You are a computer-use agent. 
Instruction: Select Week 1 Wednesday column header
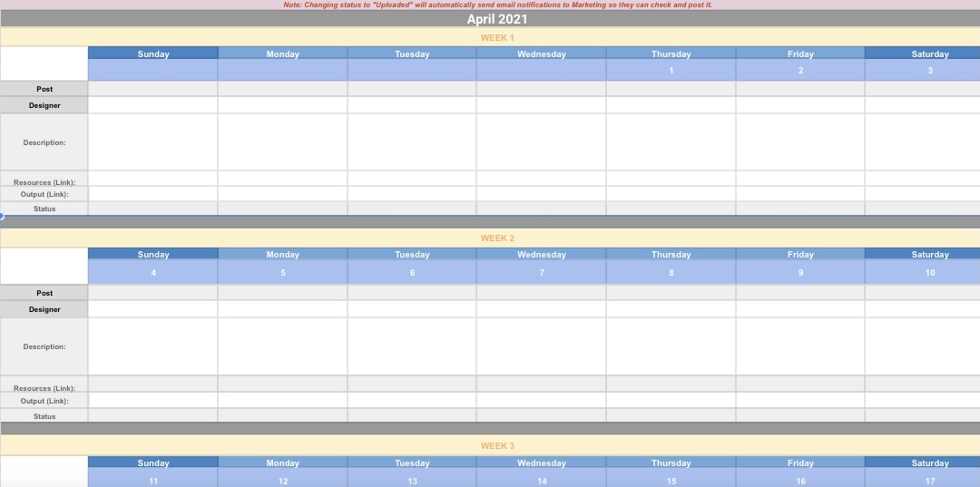(541, 54)
